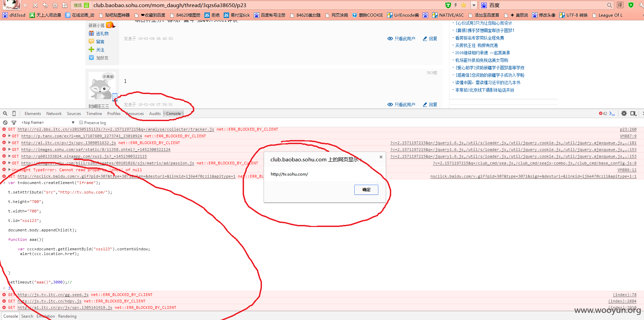
Task: Open DevTools settings gear
Action: point(624,114)
